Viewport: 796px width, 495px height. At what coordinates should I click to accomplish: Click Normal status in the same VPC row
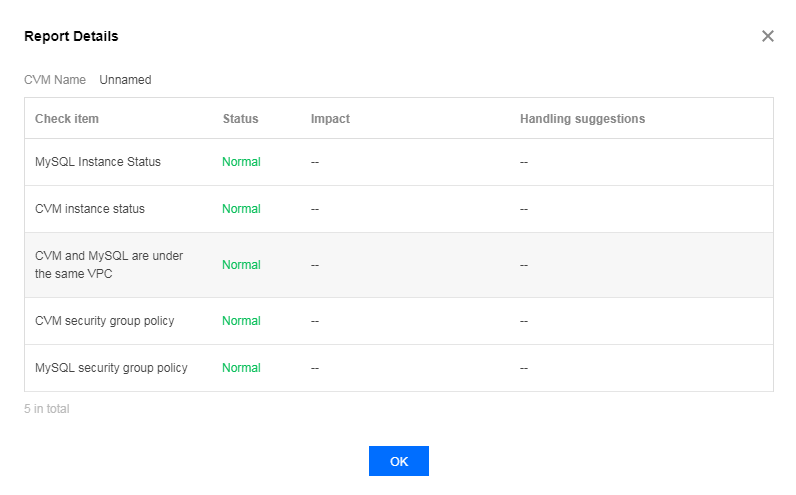241,265
